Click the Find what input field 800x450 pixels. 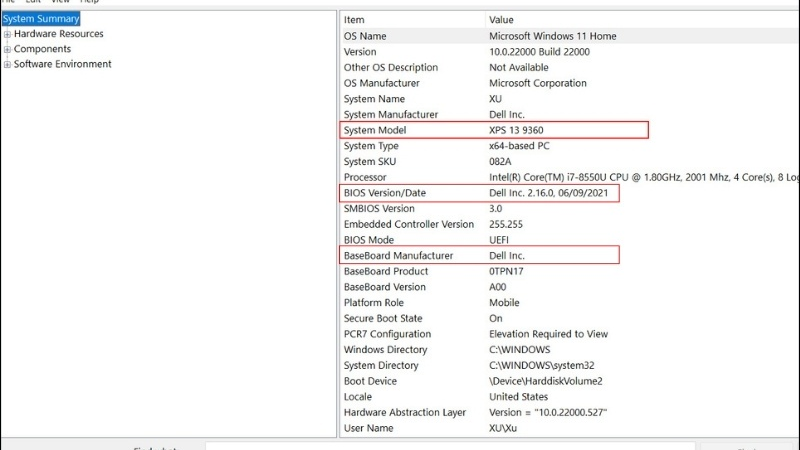(x=450, y=446)
